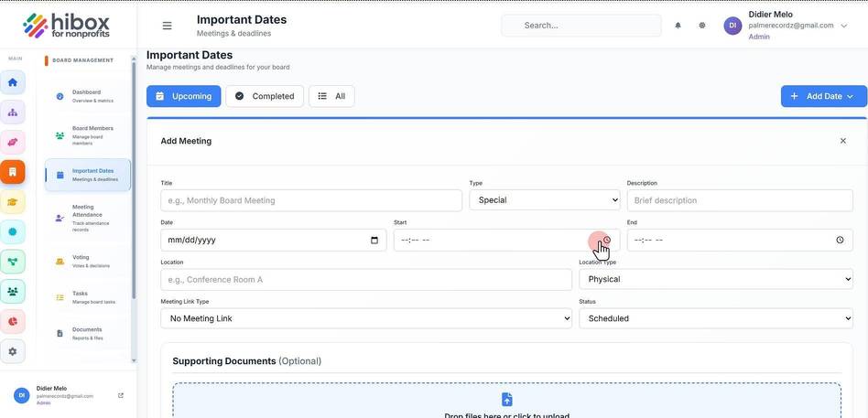
Task: Open the pink planet sidebar icon
Action: coord(13,142)
